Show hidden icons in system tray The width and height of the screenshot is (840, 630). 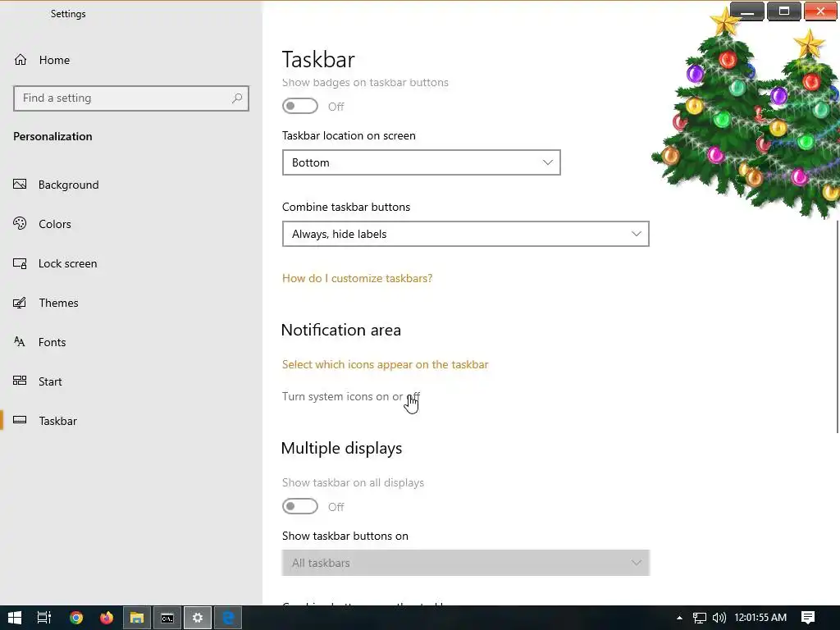(679, 618)
